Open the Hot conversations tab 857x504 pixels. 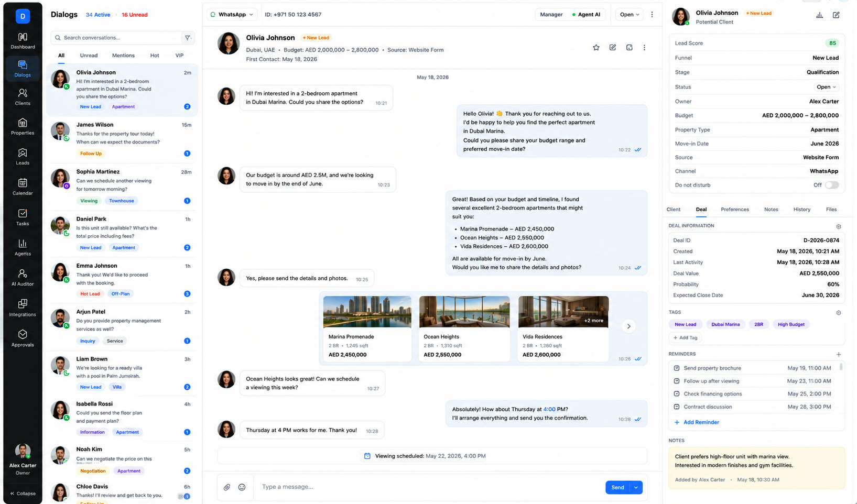[155, 56]
